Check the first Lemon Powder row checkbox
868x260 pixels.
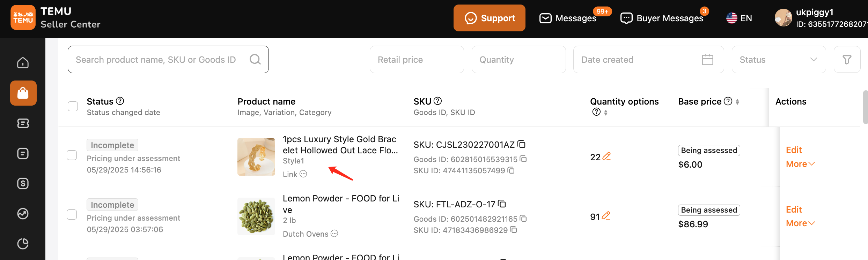click(x=72, y=214)
